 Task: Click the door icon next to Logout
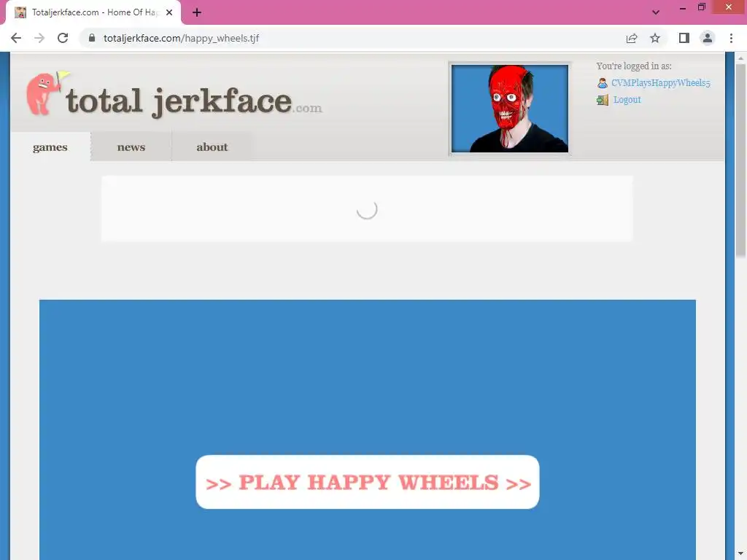coord(603,99)
